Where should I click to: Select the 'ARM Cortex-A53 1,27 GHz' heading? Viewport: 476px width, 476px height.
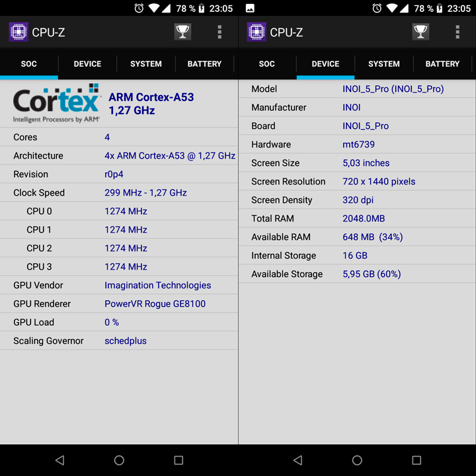(x=151, y=104)
